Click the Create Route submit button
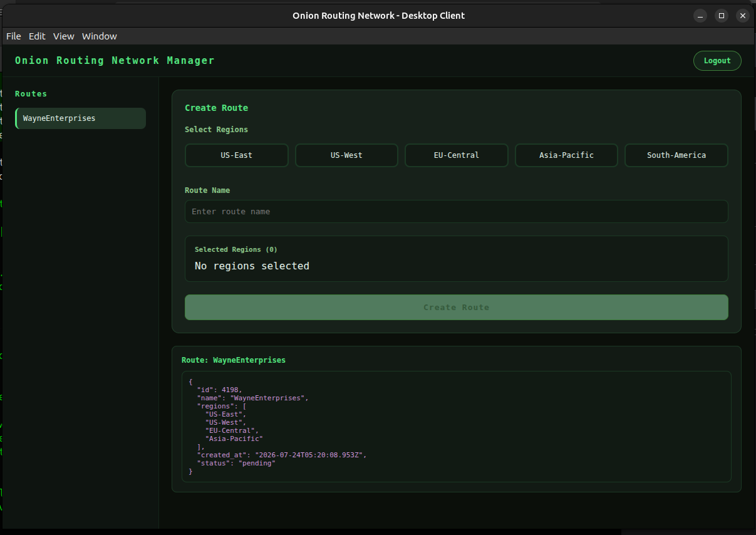756x535 pixels. click(457, 308)
